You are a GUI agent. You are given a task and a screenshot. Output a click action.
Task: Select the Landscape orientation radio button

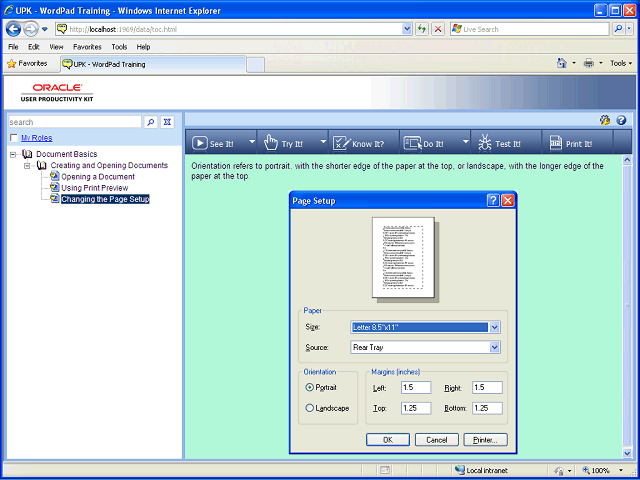309,408
